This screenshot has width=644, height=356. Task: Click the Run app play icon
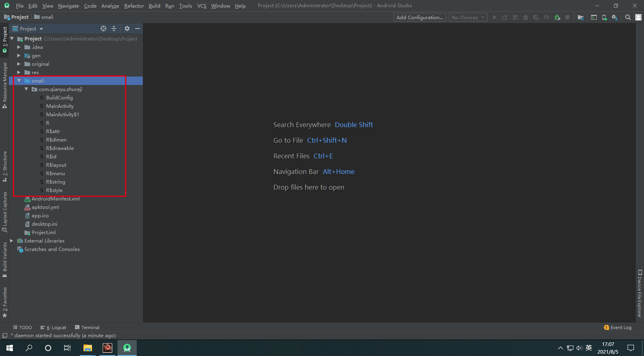click(494, 17)
